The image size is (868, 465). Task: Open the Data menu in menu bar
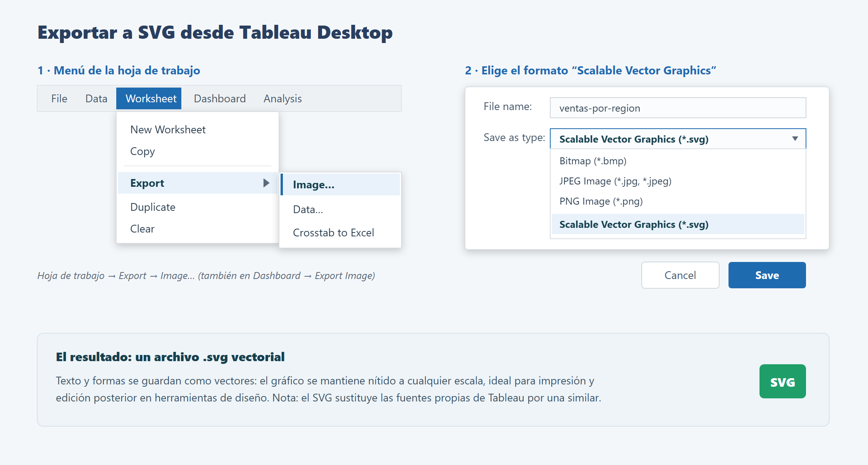[x=96, y=98]
